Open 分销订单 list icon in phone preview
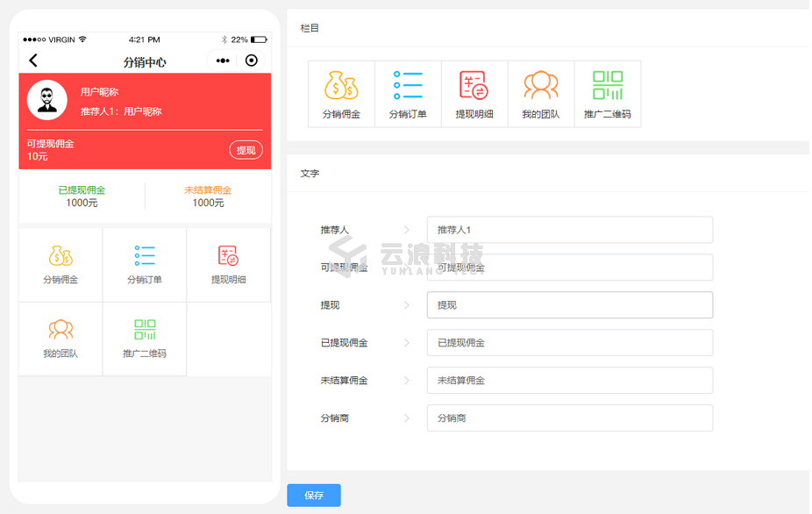This screenshot has width=812, height=514. pos(145,256)
